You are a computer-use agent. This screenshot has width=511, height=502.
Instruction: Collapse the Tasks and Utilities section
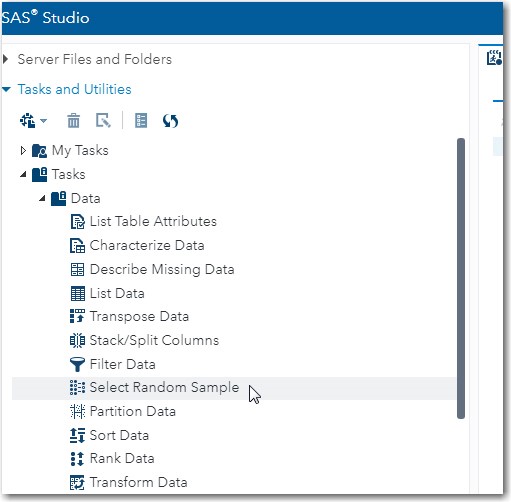6,89
